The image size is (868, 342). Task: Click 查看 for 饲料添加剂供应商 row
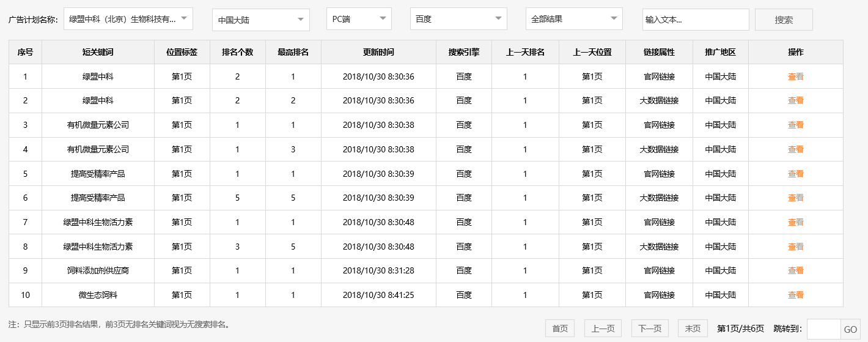[795, 270]
